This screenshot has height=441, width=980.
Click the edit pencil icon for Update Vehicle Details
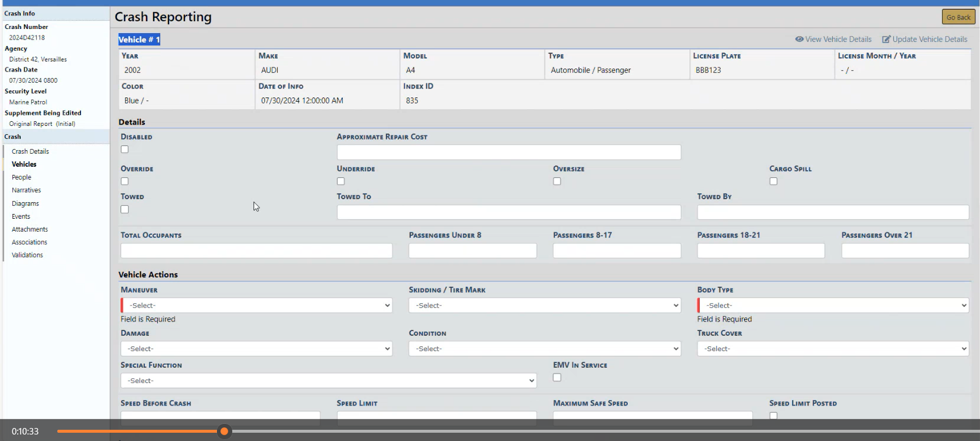[886, 40]
